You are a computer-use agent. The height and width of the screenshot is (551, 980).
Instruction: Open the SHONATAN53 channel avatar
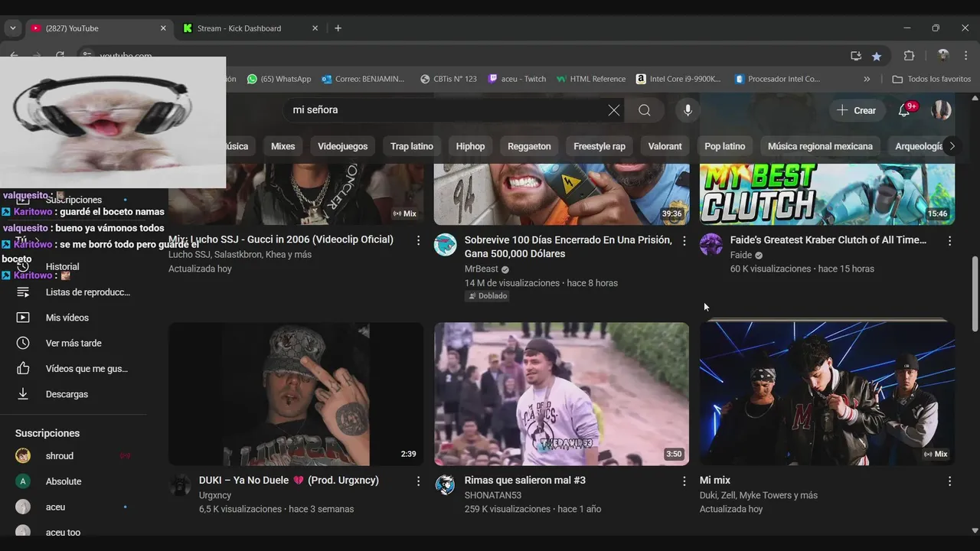coord(445,485)
